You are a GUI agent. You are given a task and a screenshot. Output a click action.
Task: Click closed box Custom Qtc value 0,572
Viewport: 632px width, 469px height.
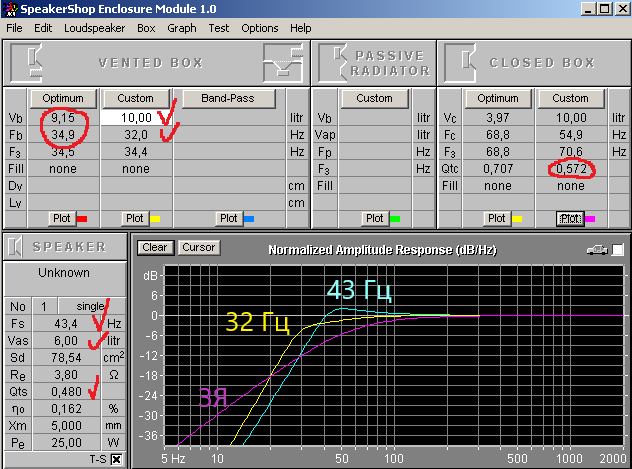[x=571, y=168]
